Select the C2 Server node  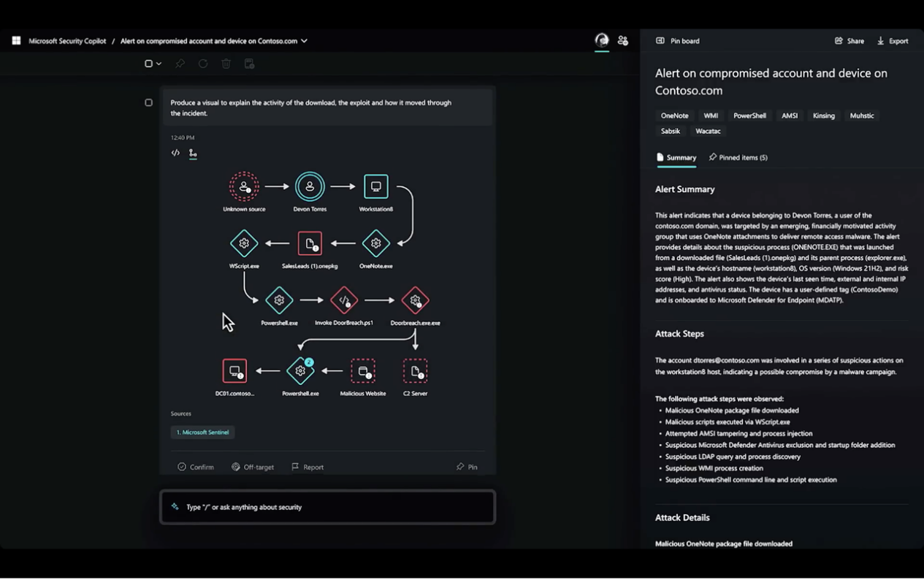[416, 371]
